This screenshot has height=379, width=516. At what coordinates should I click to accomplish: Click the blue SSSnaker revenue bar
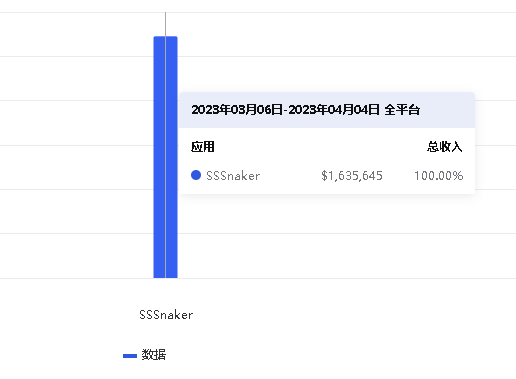(165, 157)
